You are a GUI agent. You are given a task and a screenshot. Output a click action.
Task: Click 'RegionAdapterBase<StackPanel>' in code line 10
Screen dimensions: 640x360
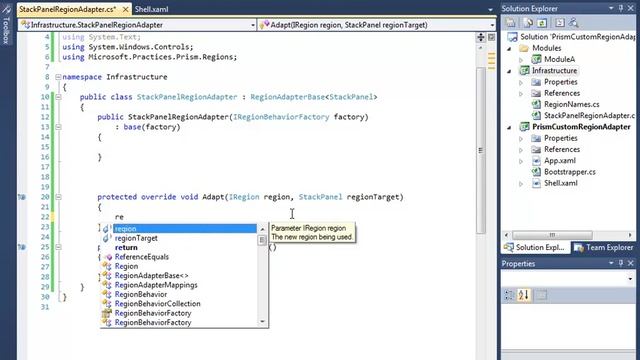pos(314,97)
